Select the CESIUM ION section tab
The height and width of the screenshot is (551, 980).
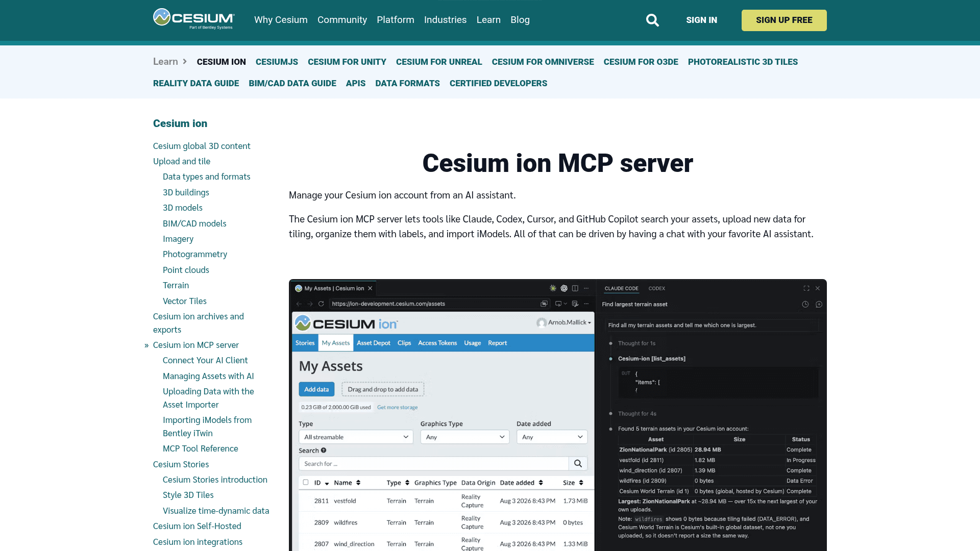221,62
